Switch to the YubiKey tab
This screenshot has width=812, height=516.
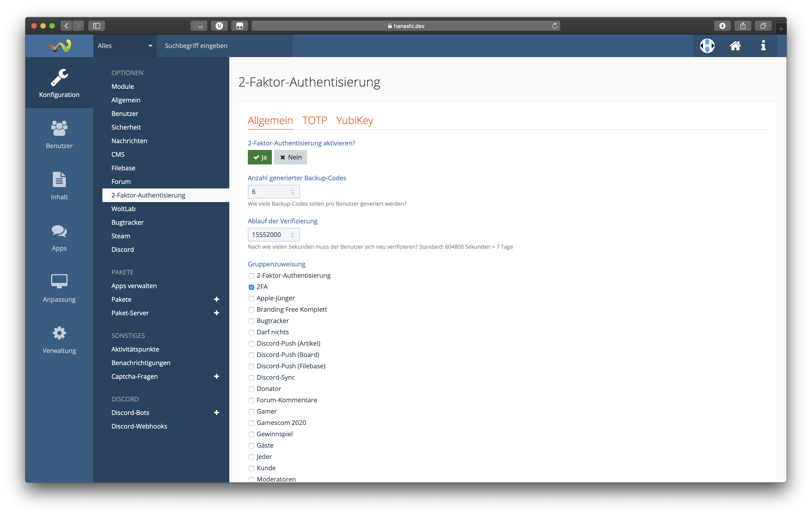click(x=354, y=120)
